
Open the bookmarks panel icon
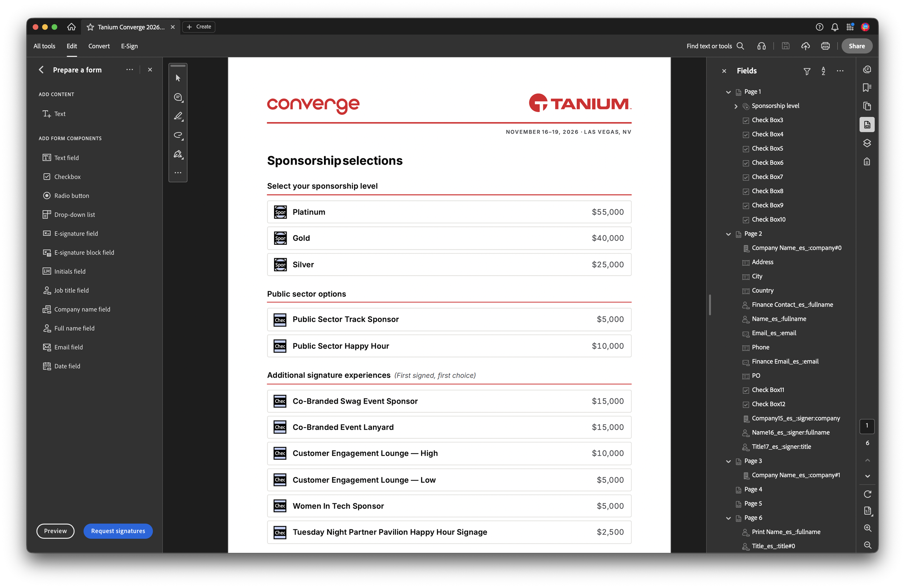click(867, 88)
